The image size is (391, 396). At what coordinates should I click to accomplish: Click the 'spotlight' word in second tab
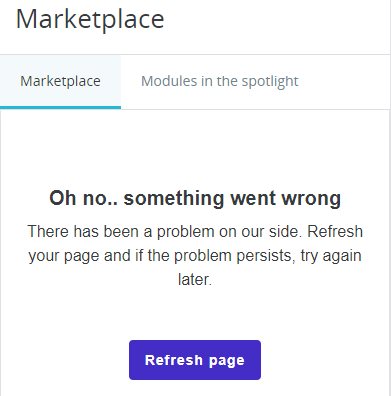(270, 82)
